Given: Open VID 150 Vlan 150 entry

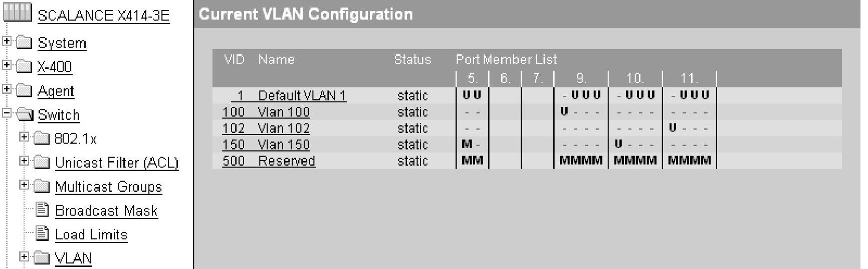Looking at the screenshot, I should coord(266,144).
